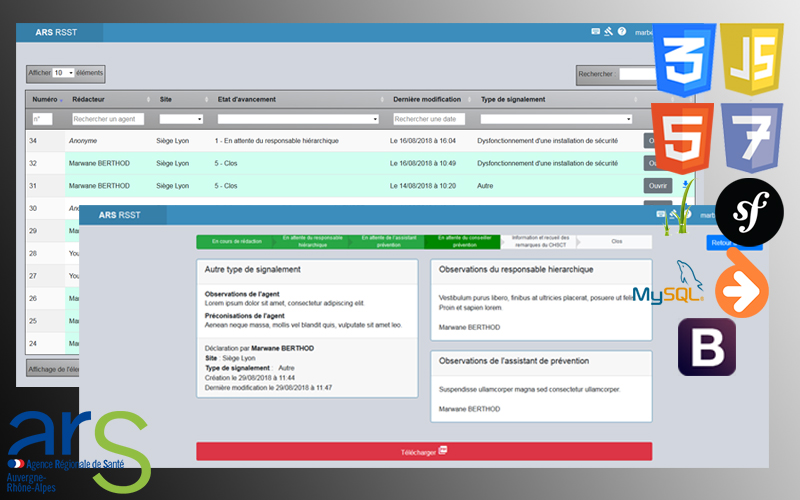Image resolution: width=800 pixels, height=500 pixels.
Task: Click ARS RSST brand in front window
Action: click(x=119, y=215)
